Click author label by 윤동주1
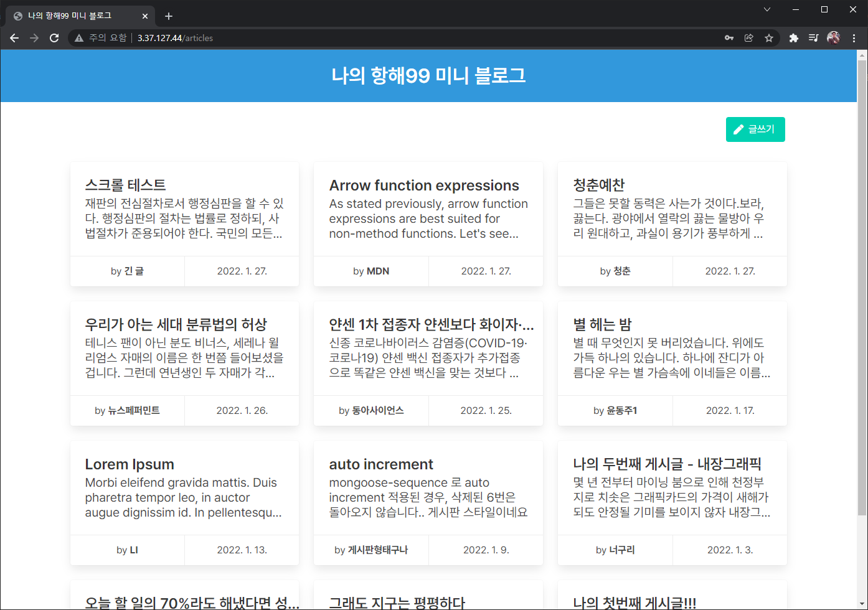 [x=615, y=411]
